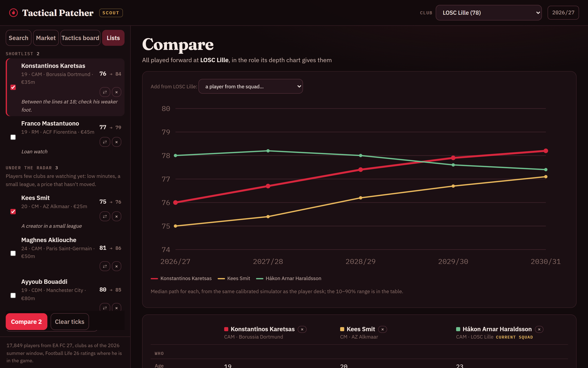
Task: Click Karetsas red swatch in table header
Action: tap(226, 329)
